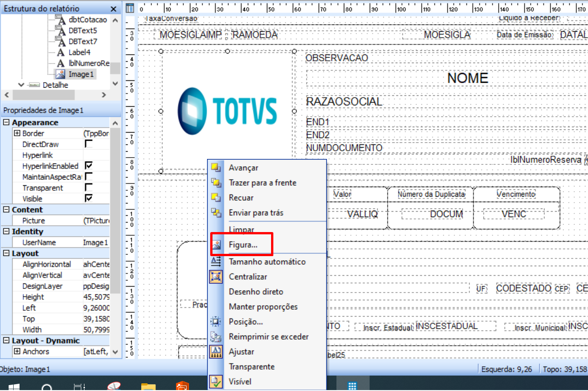Open the Windows search from the taskbar

(x=47, y=387)
